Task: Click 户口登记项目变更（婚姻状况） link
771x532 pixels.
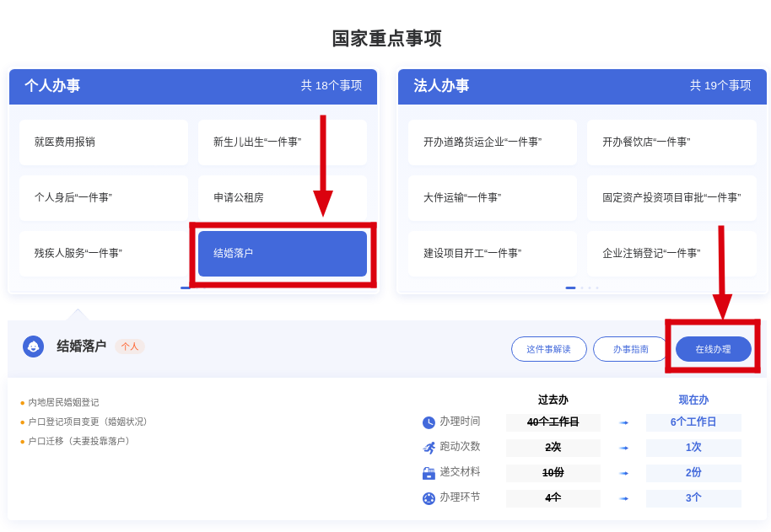Action: [89, 422]
